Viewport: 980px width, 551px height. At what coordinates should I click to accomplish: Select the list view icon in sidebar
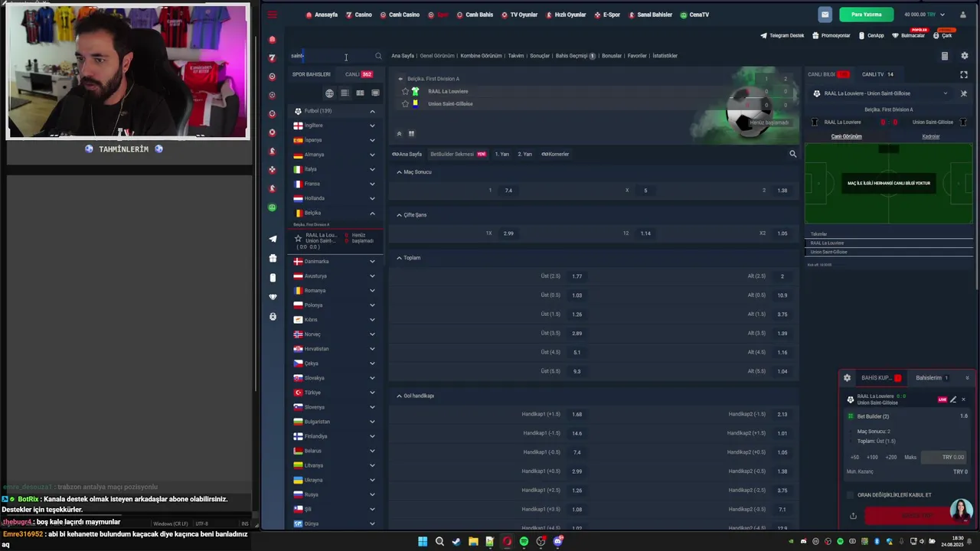pyautogui.click(x=345, y=93)
